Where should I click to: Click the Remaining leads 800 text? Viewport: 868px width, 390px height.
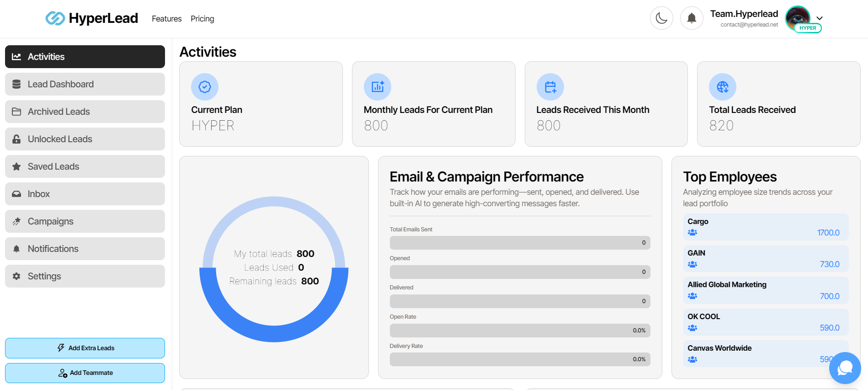pyautogui.click(x=274, y=281)
